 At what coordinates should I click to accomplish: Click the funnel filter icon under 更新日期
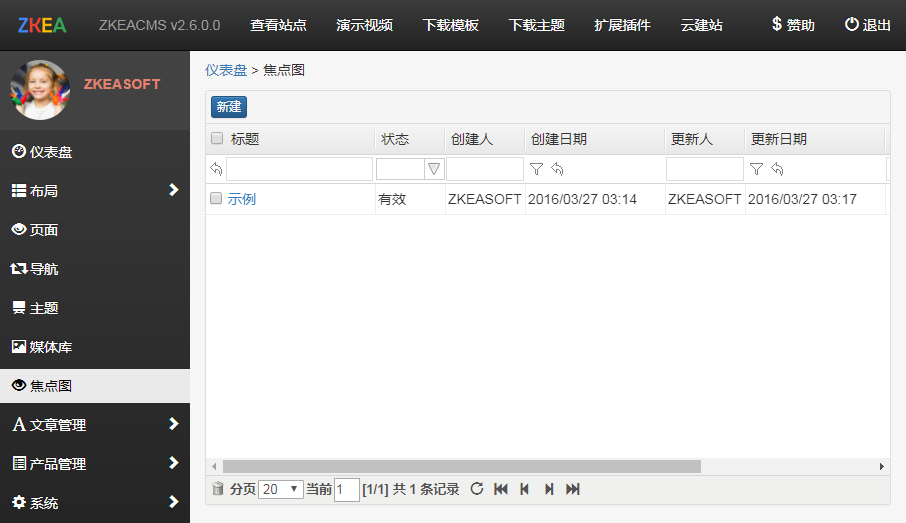tap(756, 169)
